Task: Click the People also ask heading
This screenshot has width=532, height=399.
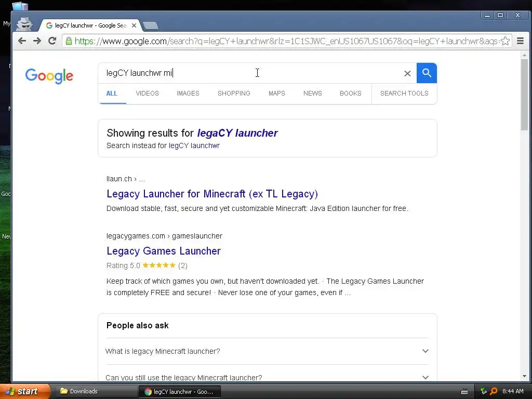Action: pyautogui.click(x=137, y=325)
